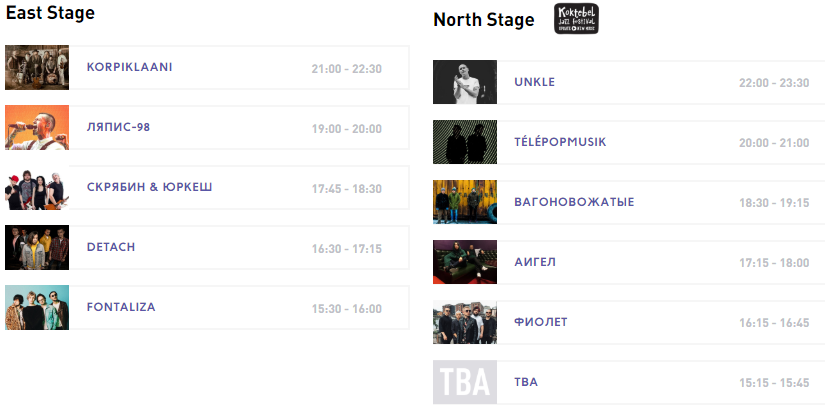This screenshot has width=825, height=409.
Task: Open the KORPIKLAANI artist link
Action: [130, 68]
